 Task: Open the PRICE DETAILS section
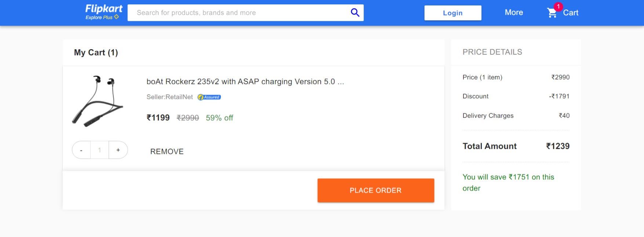coord(492,52)
